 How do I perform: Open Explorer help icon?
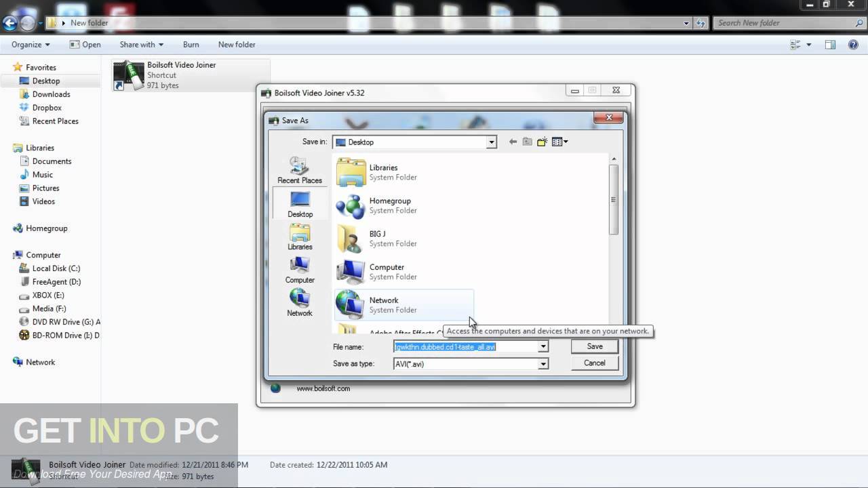pos(853,45)
